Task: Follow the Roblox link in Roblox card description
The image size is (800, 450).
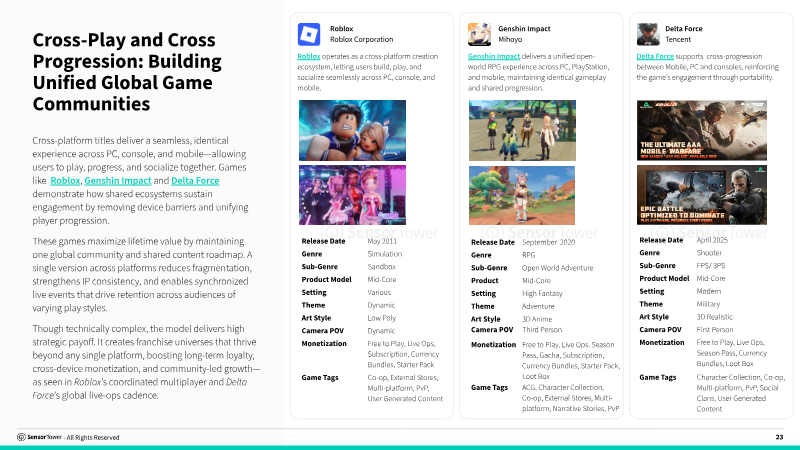Action: (309, 56)
